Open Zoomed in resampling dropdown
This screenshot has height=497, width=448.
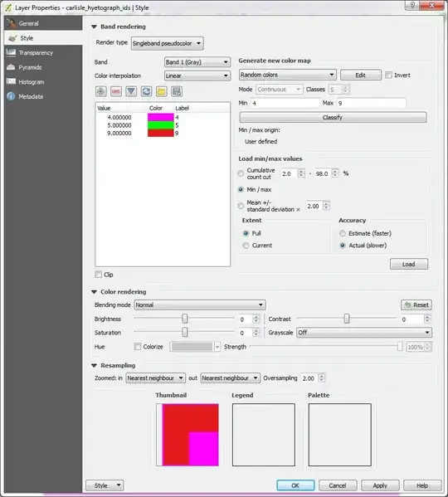[155, 378]
